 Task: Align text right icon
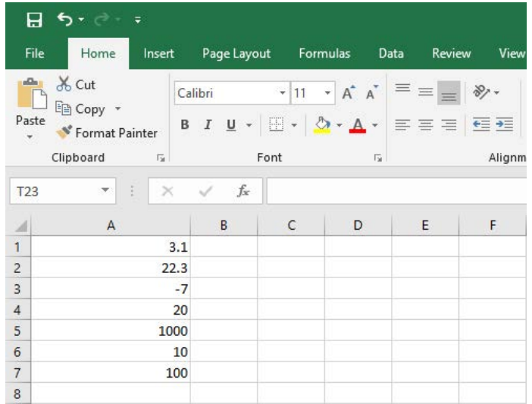(449, 125)
